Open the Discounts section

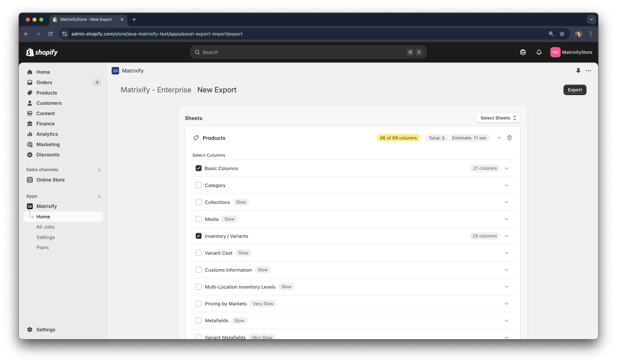tap(48, 154)
